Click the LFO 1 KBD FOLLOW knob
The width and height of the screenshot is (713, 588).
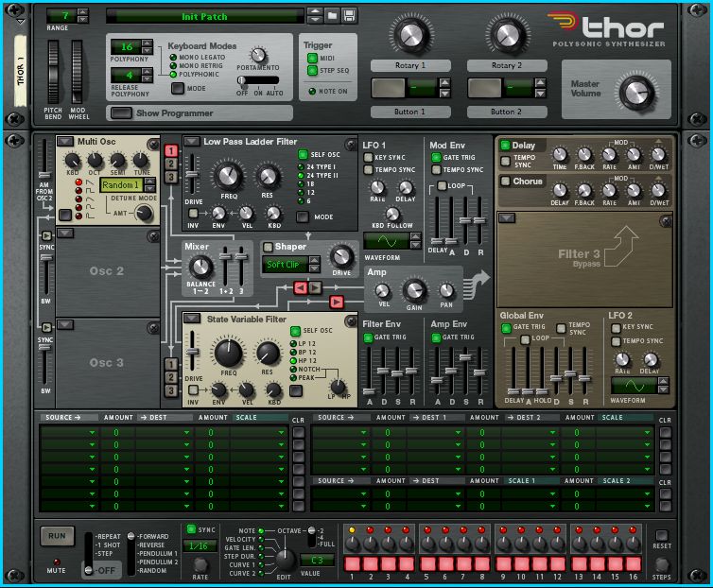tap(392, 214)
